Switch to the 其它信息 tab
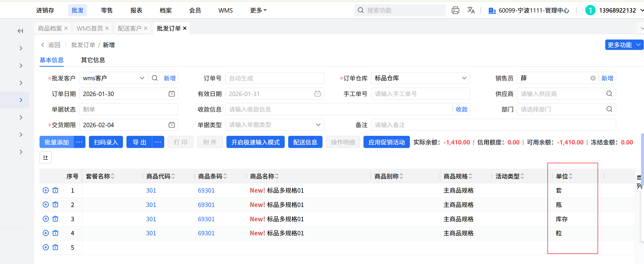The image size is (644, 264). (93, 60)
